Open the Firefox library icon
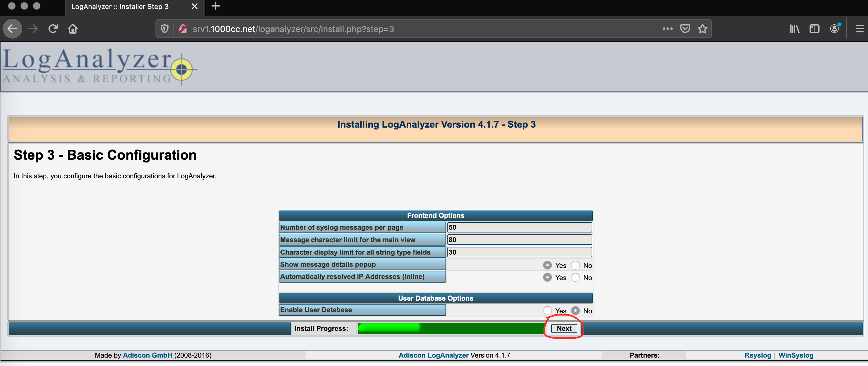Screen dimensions: 868x366 pyautogui.click(x=794, y=29)
